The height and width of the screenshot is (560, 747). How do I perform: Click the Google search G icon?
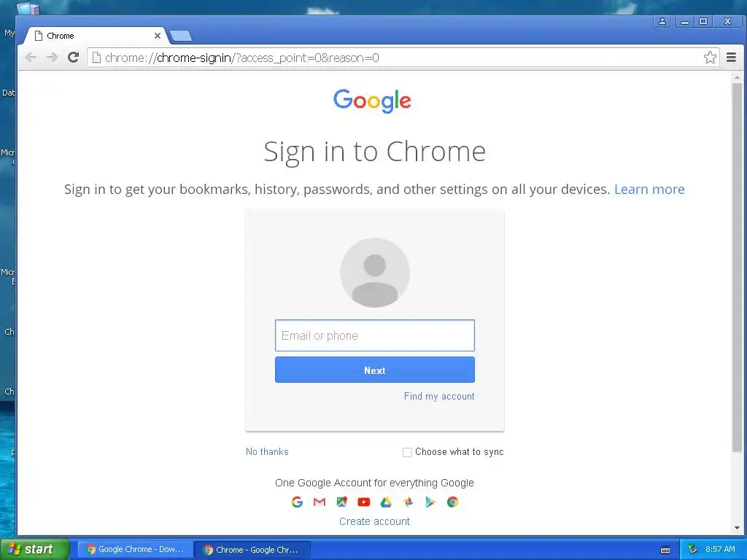(297, 502)
